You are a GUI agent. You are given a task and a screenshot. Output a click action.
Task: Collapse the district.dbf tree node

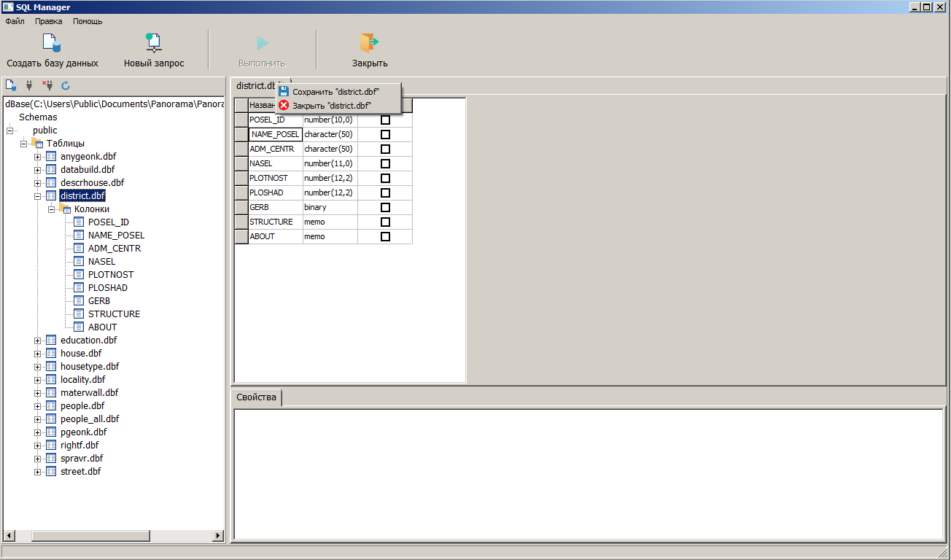pos(38,196)
